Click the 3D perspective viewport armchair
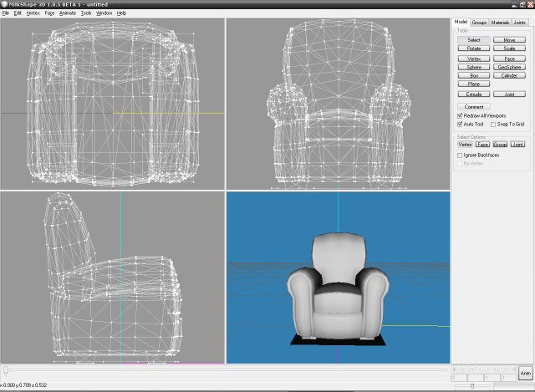 coord(338,286)
